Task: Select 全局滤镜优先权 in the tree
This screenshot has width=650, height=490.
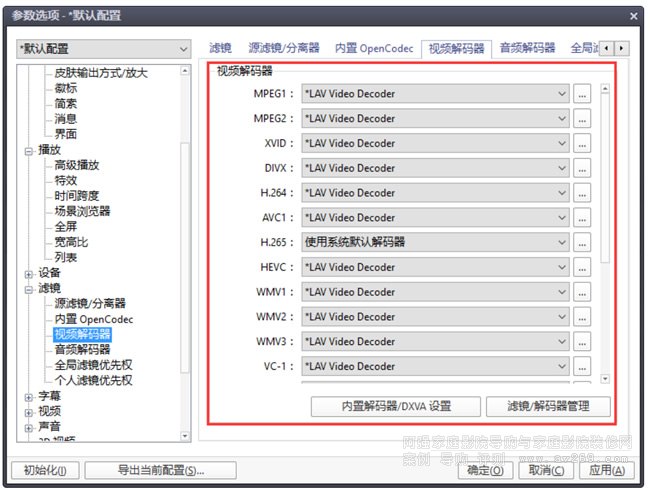Action: pos(93,365)
